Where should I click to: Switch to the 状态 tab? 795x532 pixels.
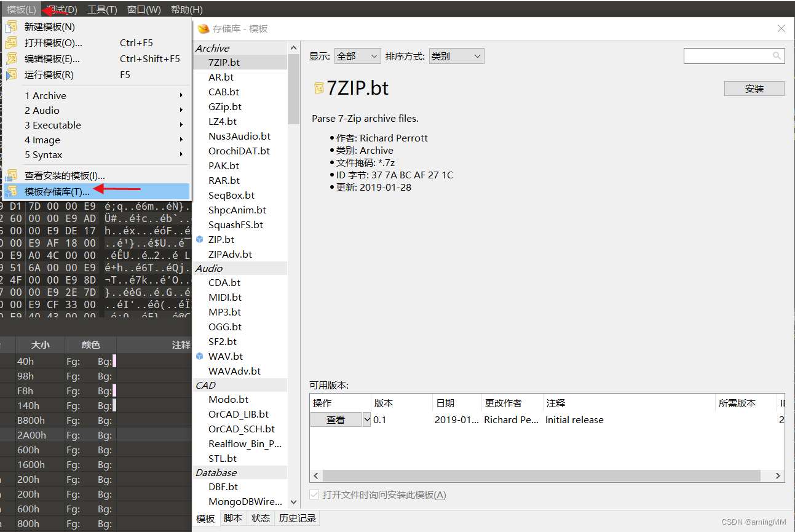click(x=261, y=518)
